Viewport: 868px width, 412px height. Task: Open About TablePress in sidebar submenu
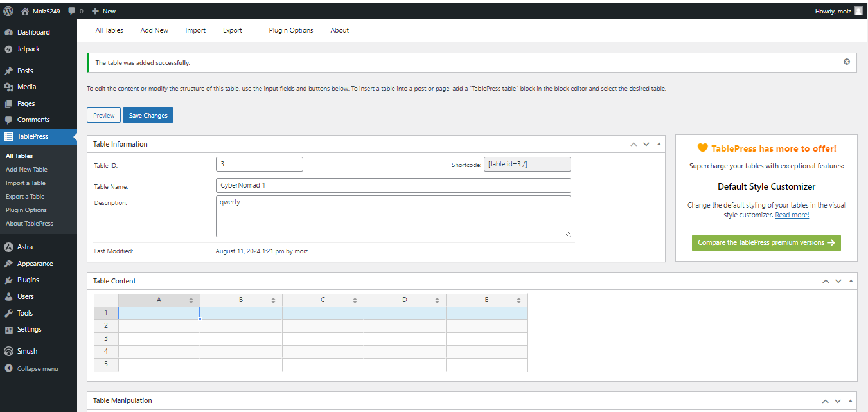click(30, 224)
